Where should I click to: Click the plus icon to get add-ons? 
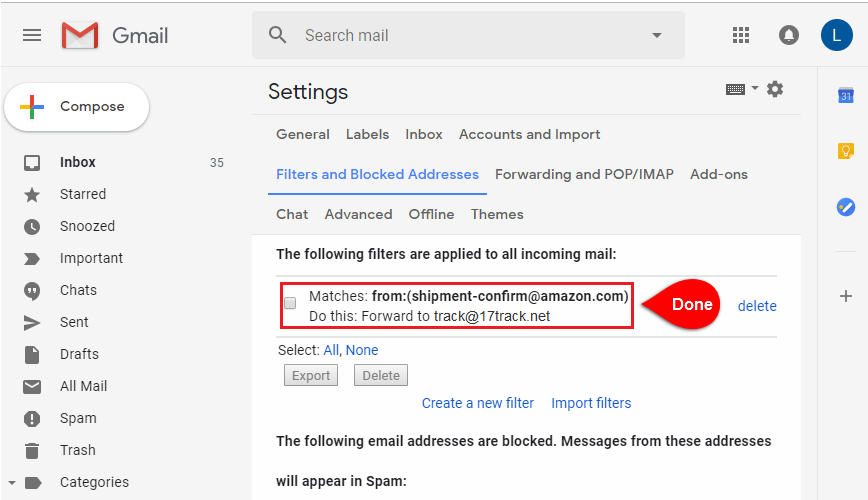846,296
